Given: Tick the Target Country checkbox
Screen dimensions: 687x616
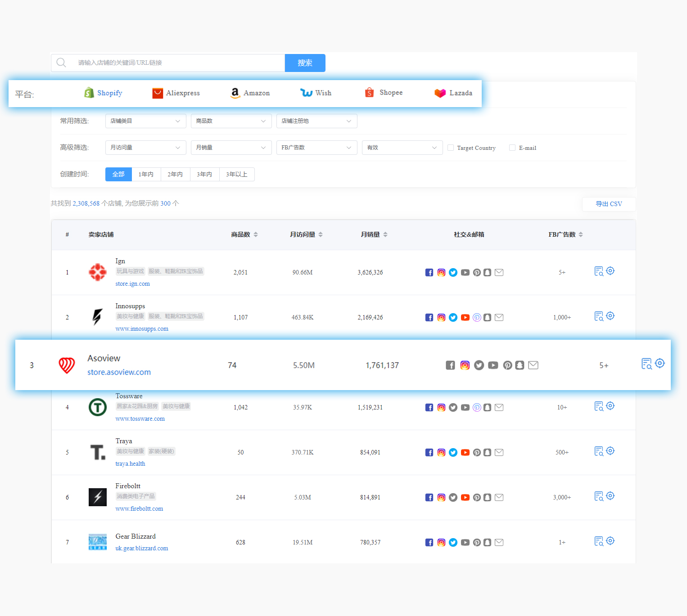Looking at the screenshot, I should pyautogui.click(x=451, y=148).
